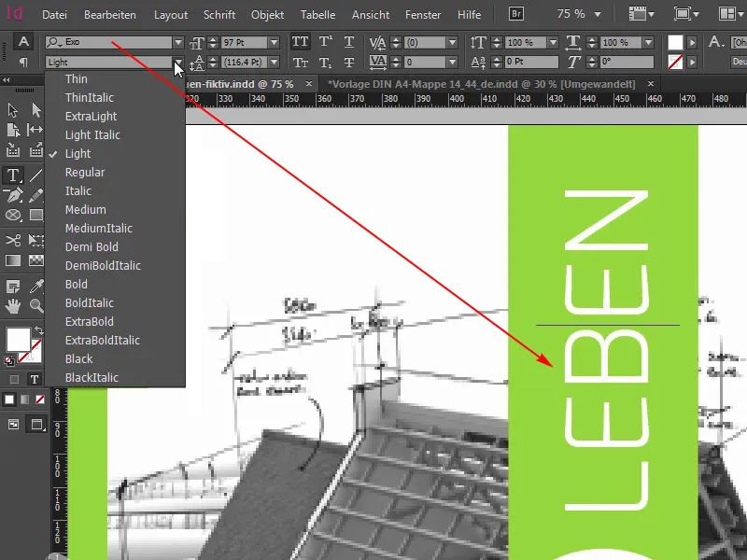This screenshot has height=560, width=747.
Task: Increase font size with stepper
Action: (213, 39)
